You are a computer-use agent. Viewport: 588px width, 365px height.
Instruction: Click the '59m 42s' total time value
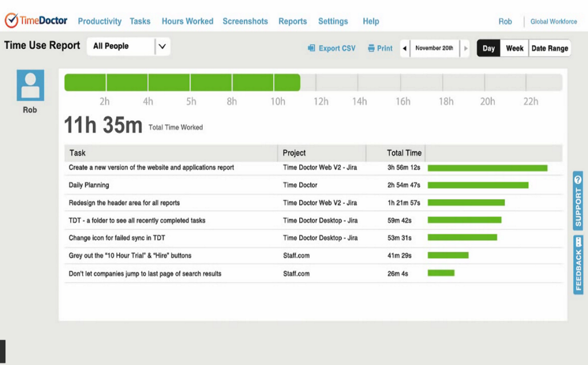tap(400, 220)
